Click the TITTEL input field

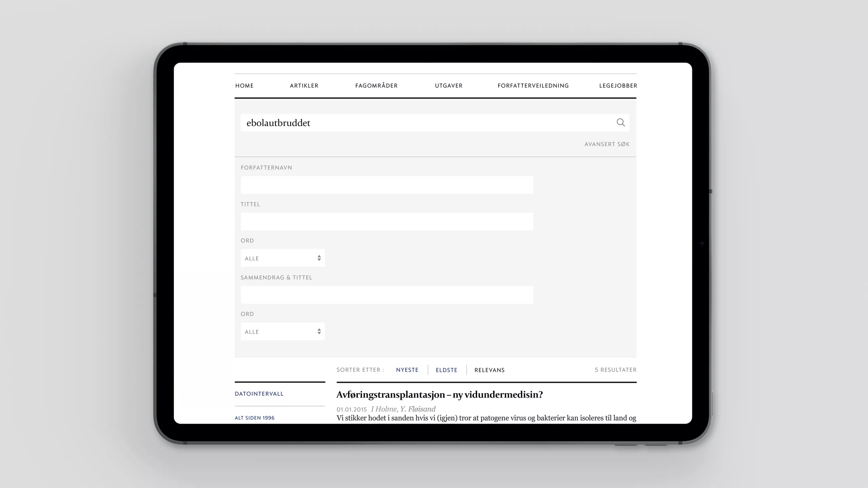tap(387, 222)
